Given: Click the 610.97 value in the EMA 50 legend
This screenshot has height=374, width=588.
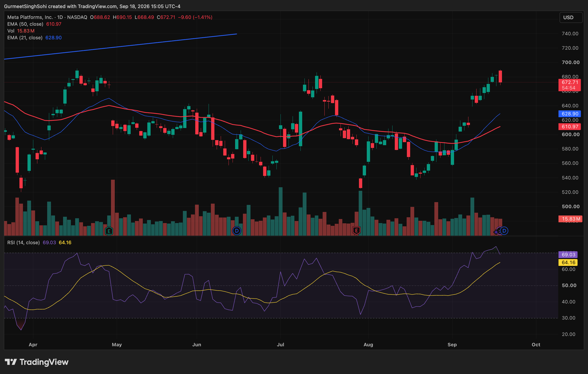Looking at the screenshot, I should pos(54,24).
